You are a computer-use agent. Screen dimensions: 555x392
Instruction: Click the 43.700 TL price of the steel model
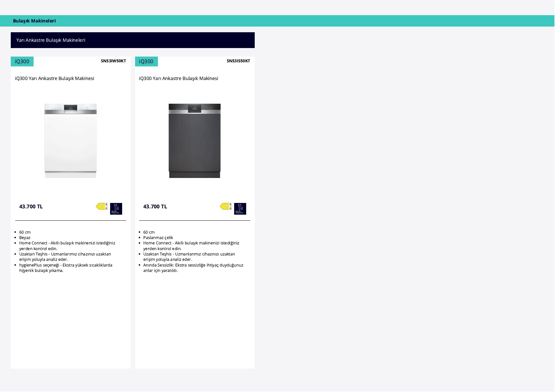pyautogui.click(x=155, y=206)
